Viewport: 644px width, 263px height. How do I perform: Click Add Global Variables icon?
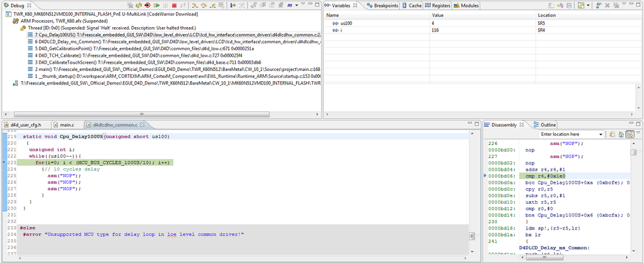click(598, 5)
